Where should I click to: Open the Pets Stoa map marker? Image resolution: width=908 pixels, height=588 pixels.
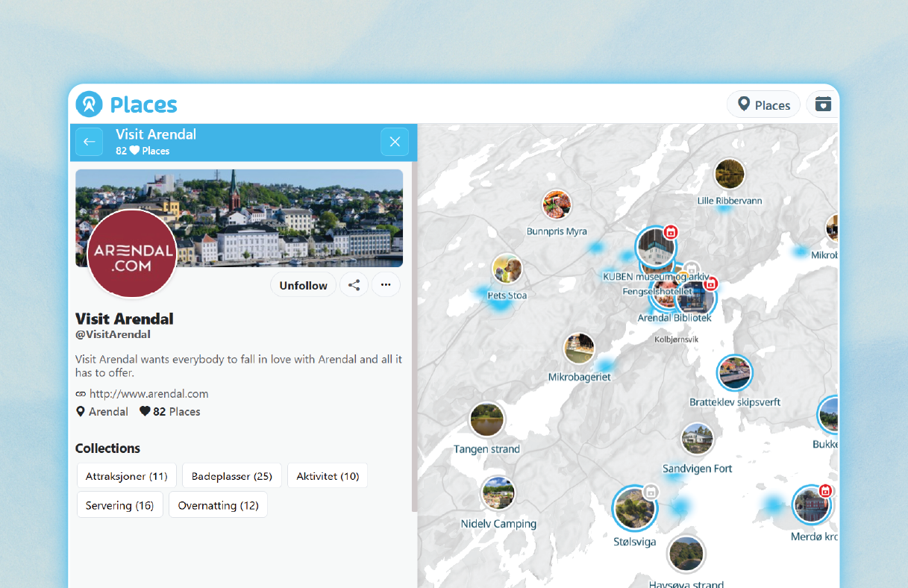click(x=507, y=269)
